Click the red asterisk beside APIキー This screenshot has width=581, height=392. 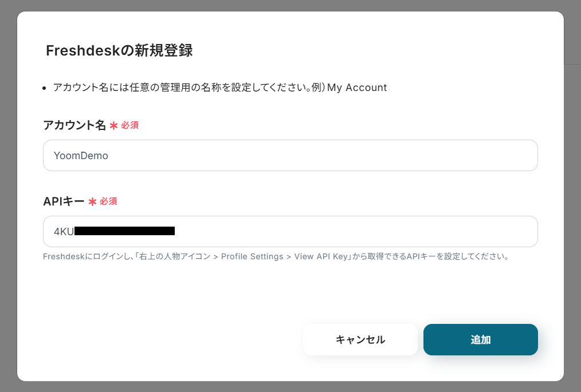click(92, 201)
